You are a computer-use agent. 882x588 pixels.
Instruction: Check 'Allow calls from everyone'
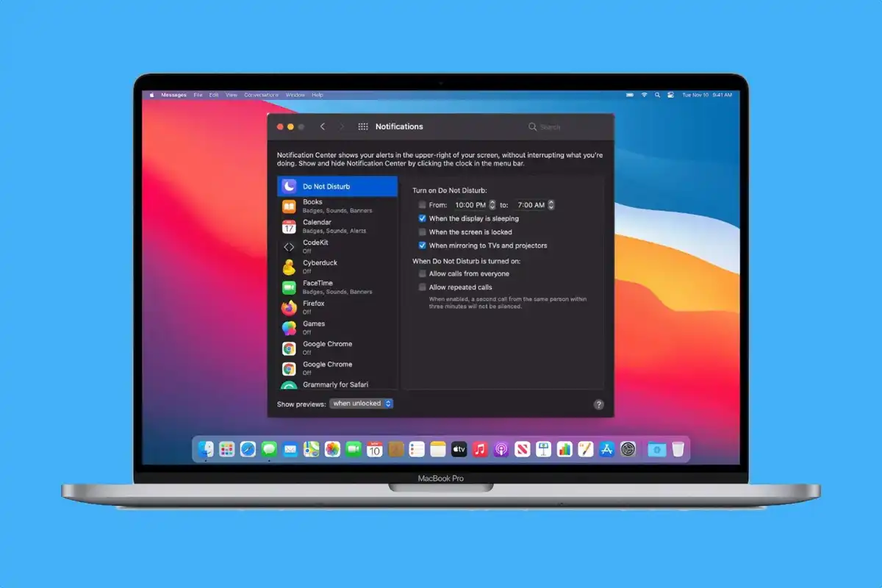(x=422, y=273)
